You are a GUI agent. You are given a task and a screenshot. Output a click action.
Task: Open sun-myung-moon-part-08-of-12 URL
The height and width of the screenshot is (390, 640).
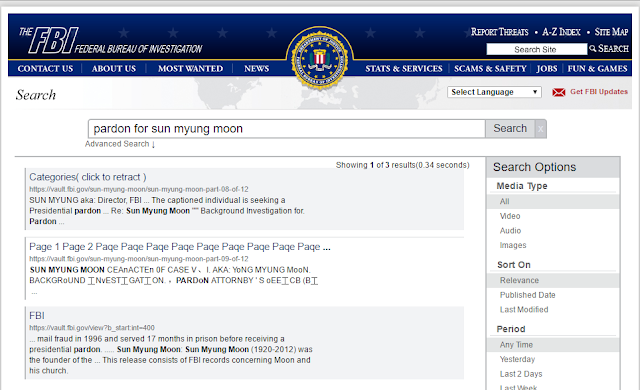click(x=139, y=189)
